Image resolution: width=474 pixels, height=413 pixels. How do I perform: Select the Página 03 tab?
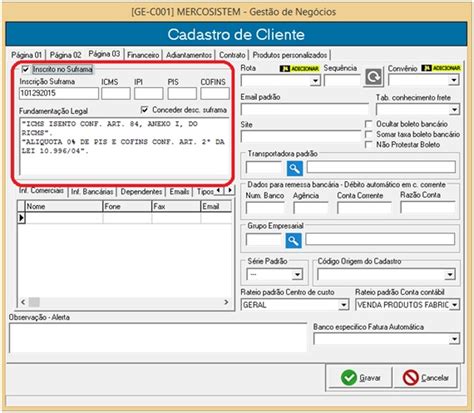104,54
